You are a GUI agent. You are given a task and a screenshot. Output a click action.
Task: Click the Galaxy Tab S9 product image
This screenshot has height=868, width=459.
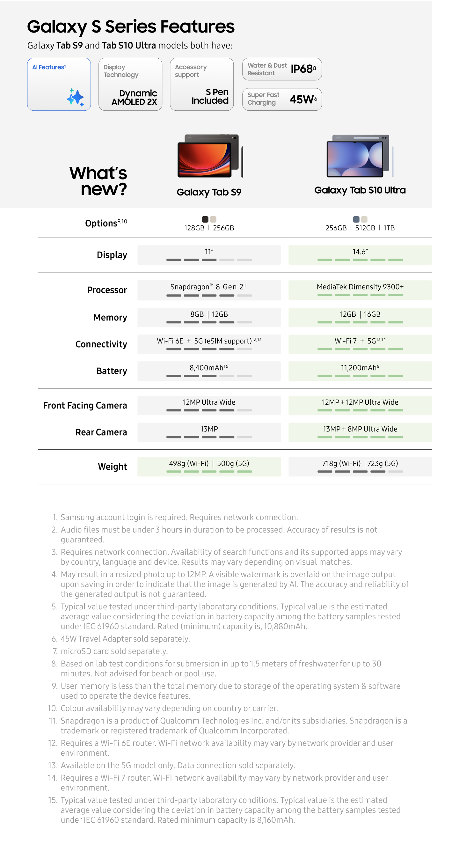[210, 156]
